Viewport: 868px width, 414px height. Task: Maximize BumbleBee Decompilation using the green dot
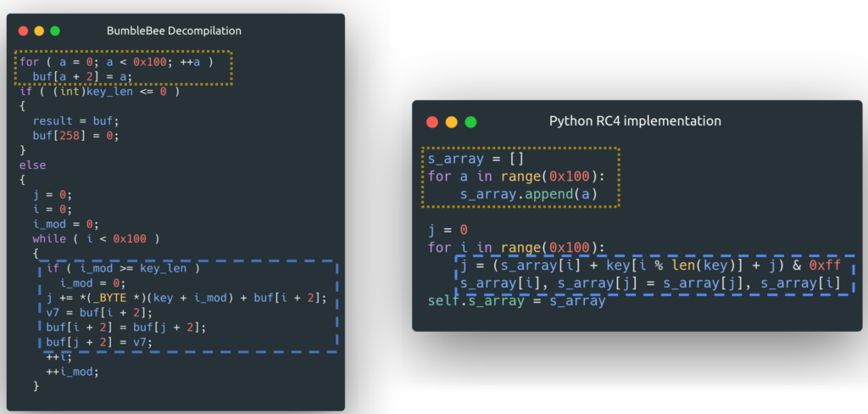(x=55, y=31)
